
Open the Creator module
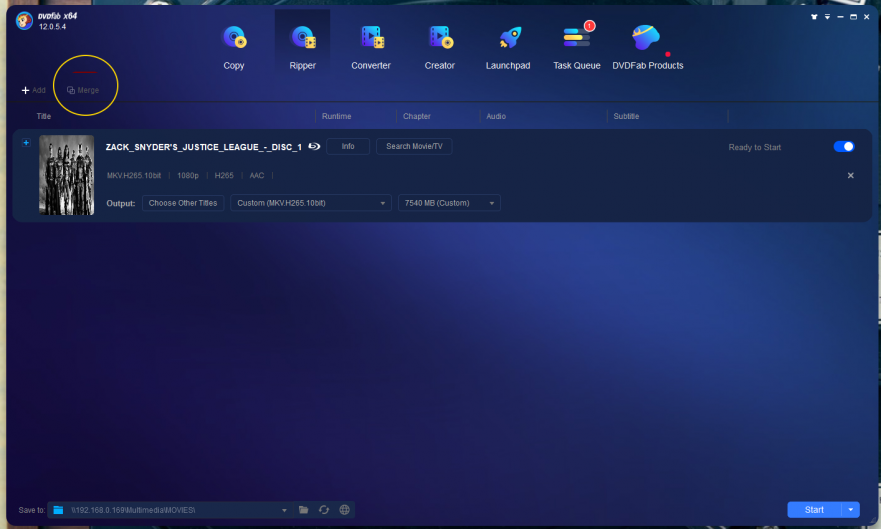tap(439, 47)
